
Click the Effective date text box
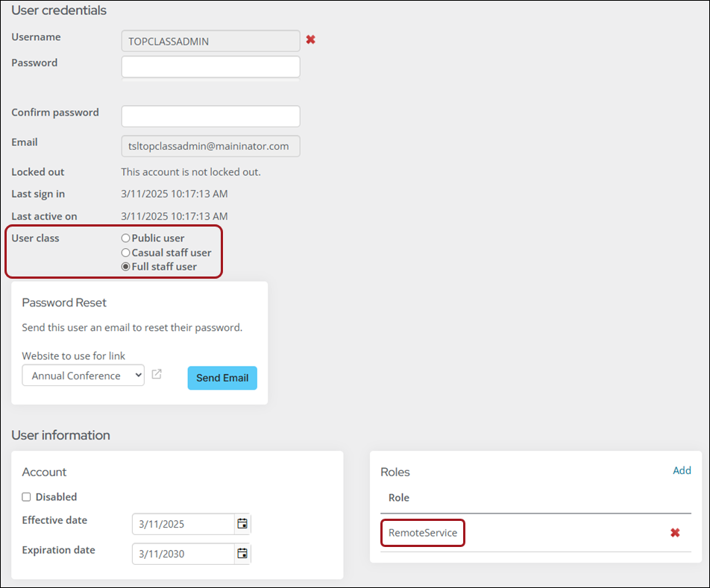coord(183,524)
